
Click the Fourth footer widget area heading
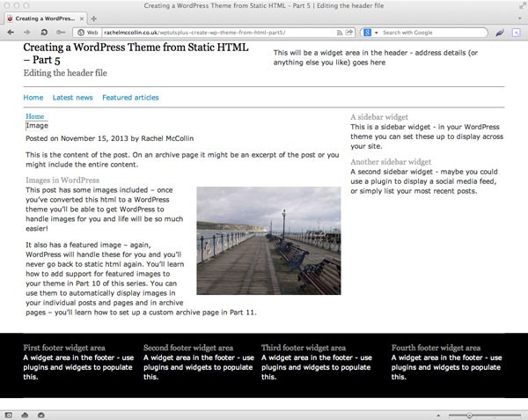click(x=436, y=348)
